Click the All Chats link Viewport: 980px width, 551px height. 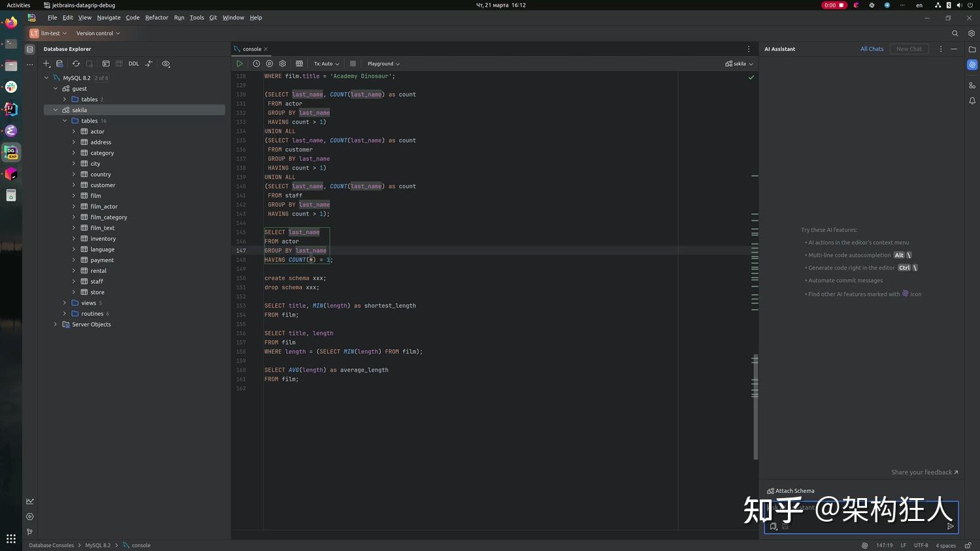pos(872,49)
